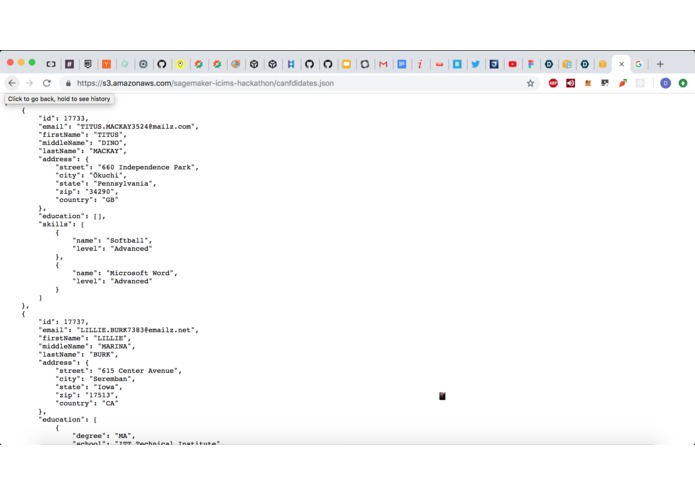Viewport: 695px width, 494px height.
Task: Click the "zip": "34290" line
Action: 87,191
